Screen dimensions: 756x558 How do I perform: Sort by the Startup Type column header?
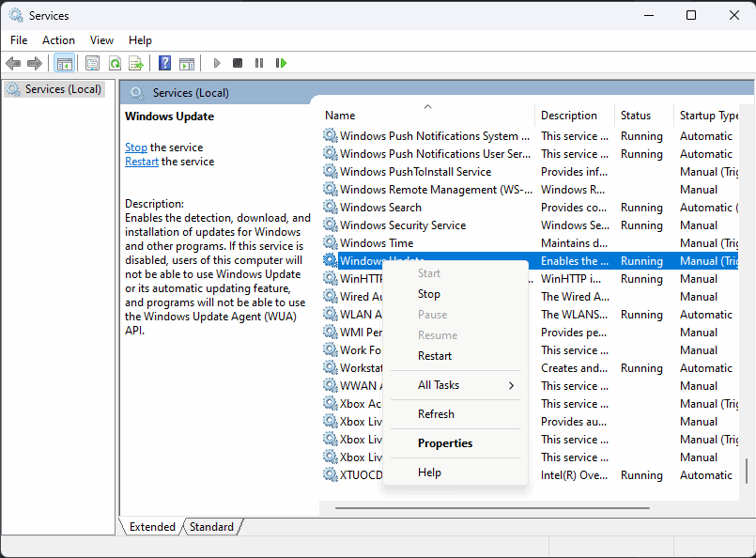706,116
